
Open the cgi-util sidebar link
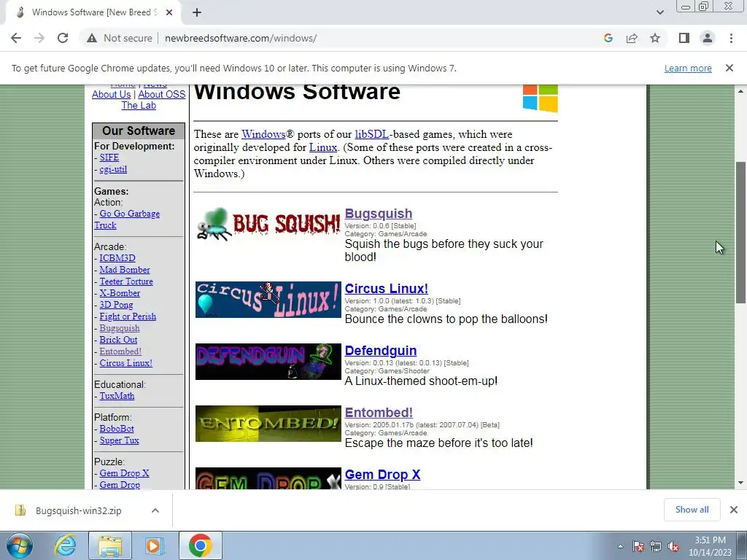pos(113,169)
